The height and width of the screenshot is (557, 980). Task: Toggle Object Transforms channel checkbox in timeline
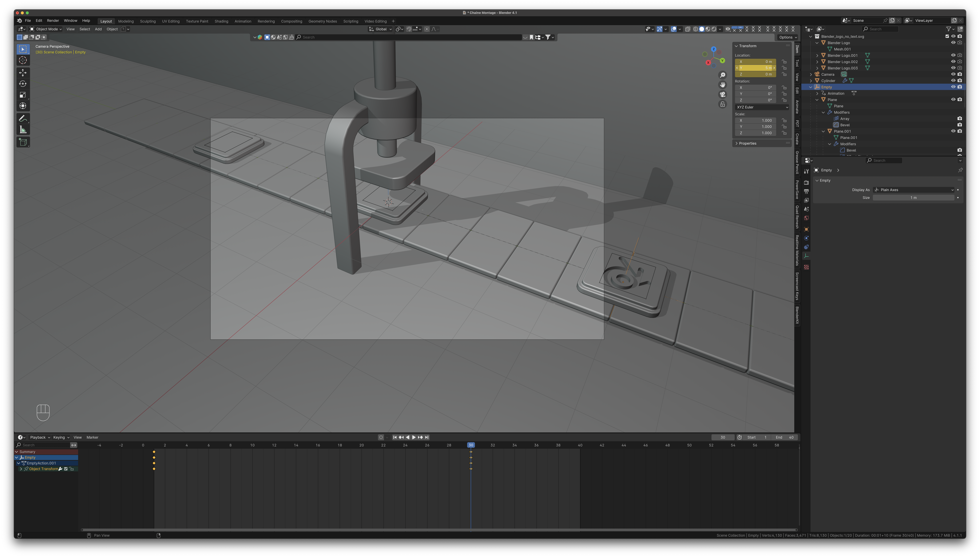(66, 469)
